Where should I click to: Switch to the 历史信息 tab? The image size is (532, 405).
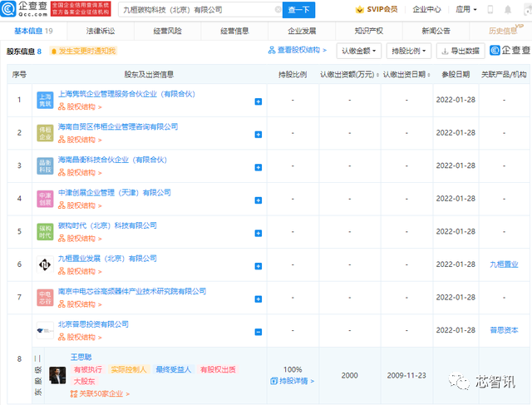(x=503, y=31)
